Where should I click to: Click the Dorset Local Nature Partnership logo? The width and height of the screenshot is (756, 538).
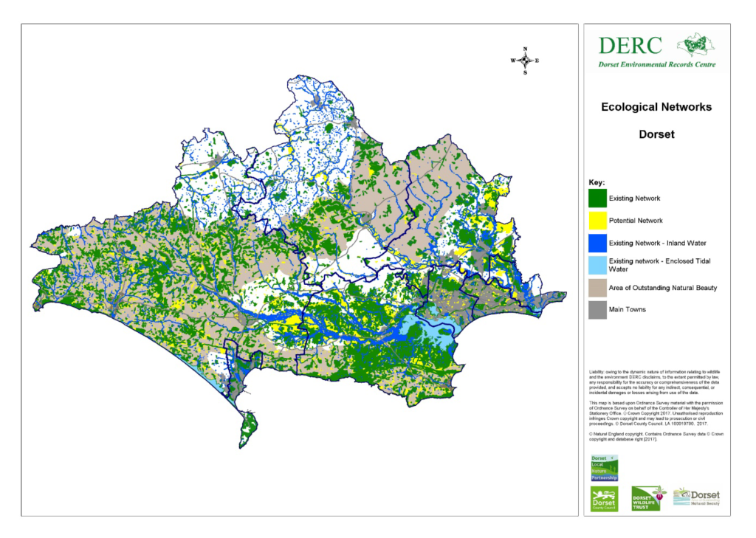[x=604, y=469]
